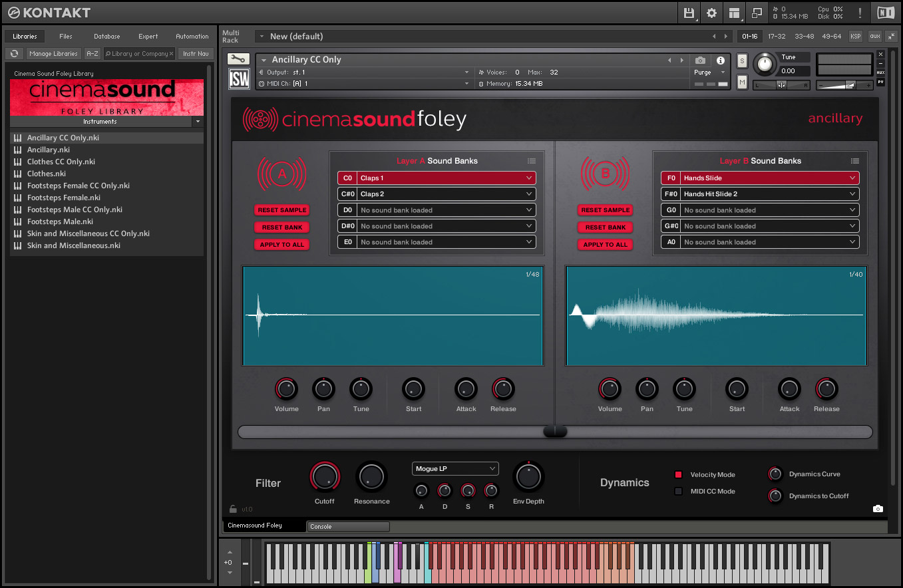The width and height of the screenshot is (903, 588).
Task: Click Layer B RESET SAMPLE button
Action: [x=605, y=210]
